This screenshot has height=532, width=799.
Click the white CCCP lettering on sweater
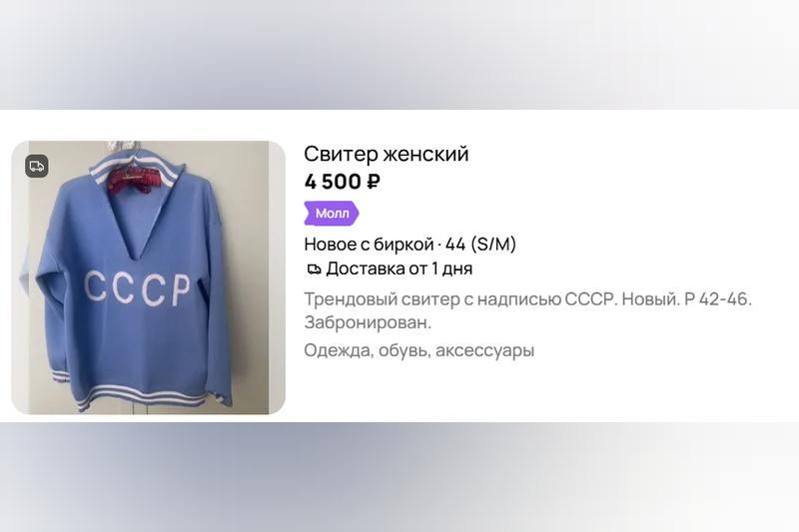tap(137, 289)
